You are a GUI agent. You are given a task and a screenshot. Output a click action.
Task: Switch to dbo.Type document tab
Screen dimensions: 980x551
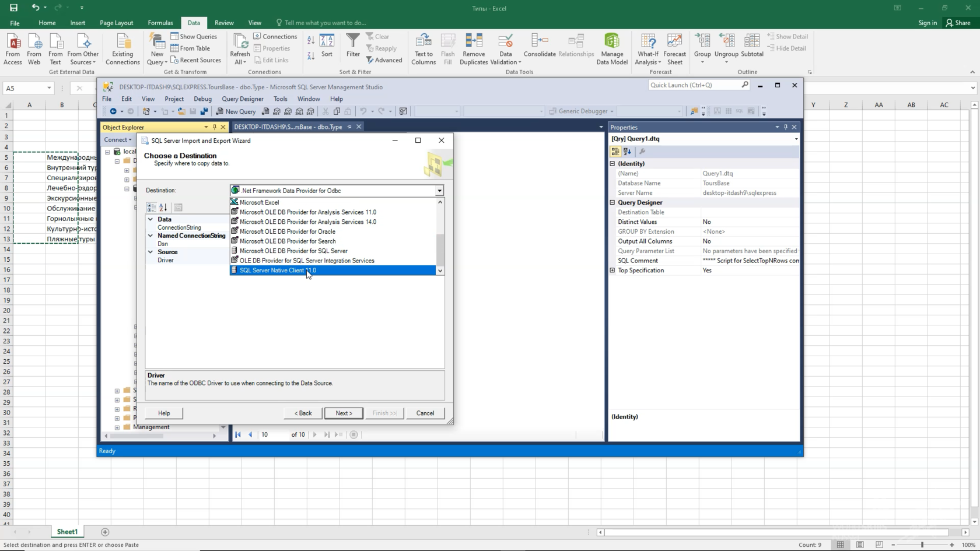(288, 127)
